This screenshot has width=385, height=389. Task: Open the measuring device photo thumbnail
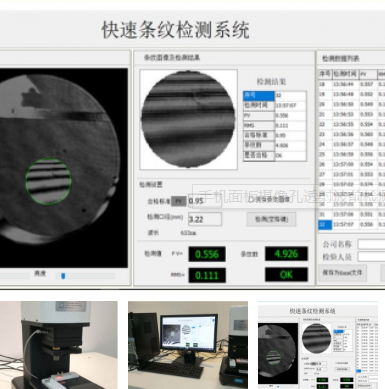58,345
